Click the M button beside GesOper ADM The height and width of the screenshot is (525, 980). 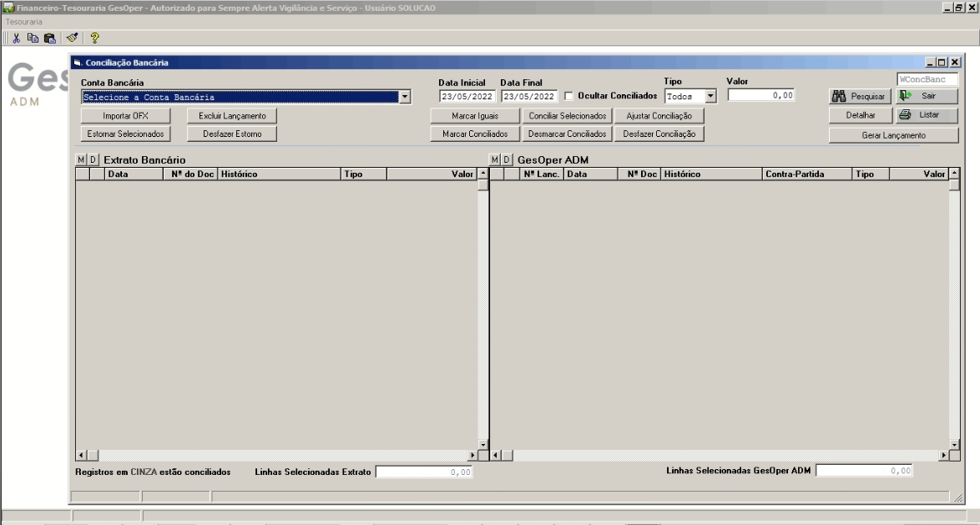coord(494,159)
